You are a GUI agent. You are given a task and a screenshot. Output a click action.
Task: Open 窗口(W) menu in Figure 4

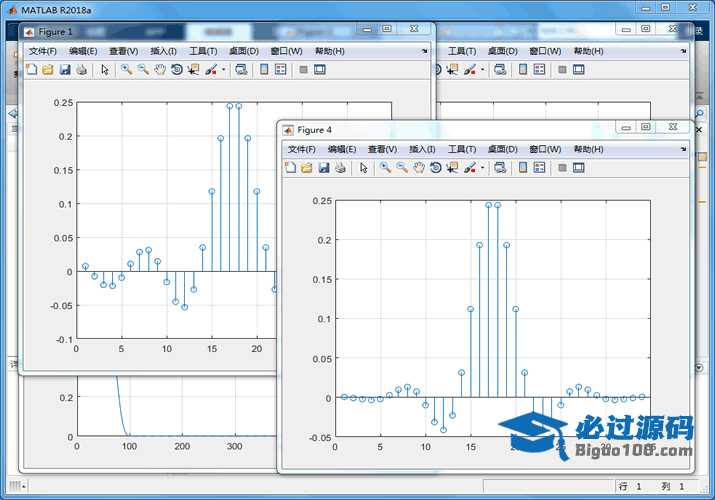click(x=545, y=149)
